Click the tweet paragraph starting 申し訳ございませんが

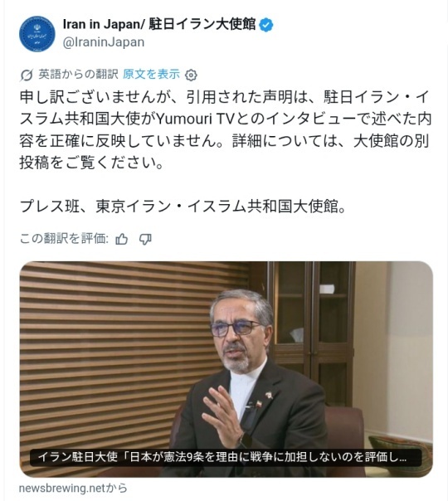tap(226, 129)
